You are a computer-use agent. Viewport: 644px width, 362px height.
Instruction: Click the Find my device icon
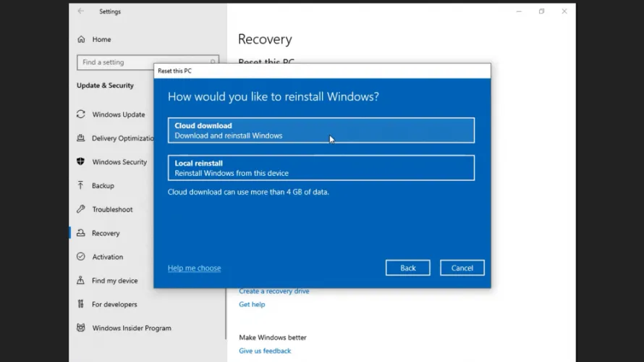coord(81,281)
